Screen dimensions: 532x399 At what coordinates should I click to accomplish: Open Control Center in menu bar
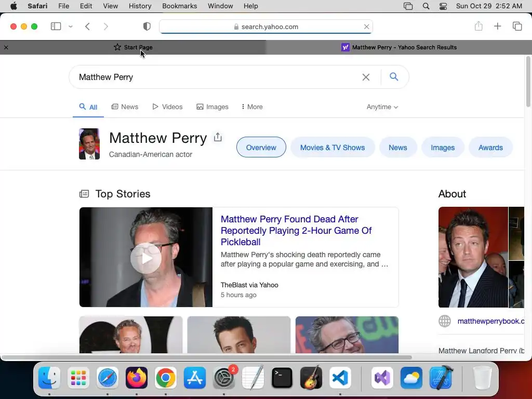point(443,6)
